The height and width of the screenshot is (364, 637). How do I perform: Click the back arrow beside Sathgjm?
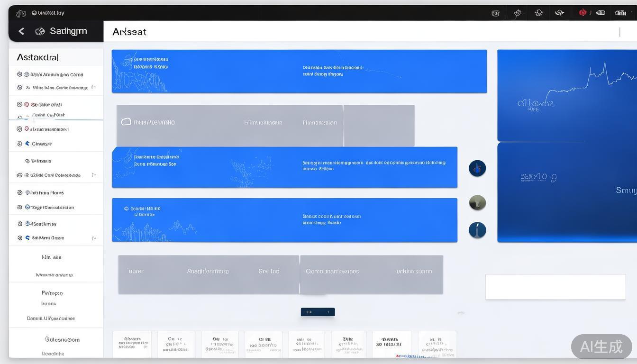(x=21, y=31)
